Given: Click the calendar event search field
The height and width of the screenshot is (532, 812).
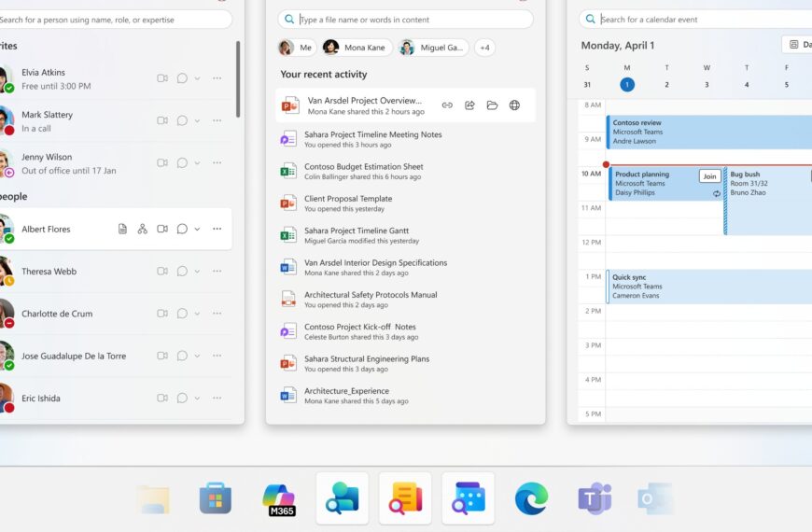Looking at the screenshot, I should click(695, 20).
